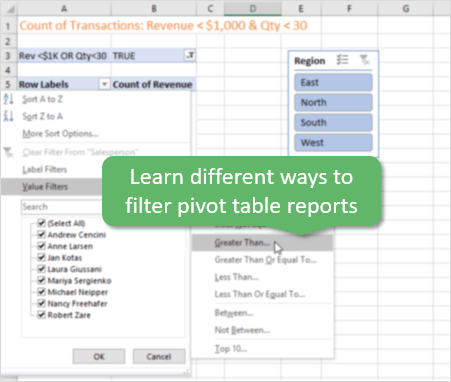
Task: Select Greater Than Or Equal To option
Action: 262,260
